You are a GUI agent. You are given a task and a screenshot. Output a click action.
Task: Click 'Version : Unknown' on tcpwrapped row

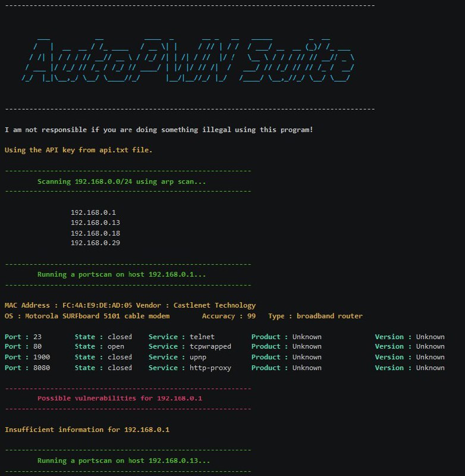410,346
